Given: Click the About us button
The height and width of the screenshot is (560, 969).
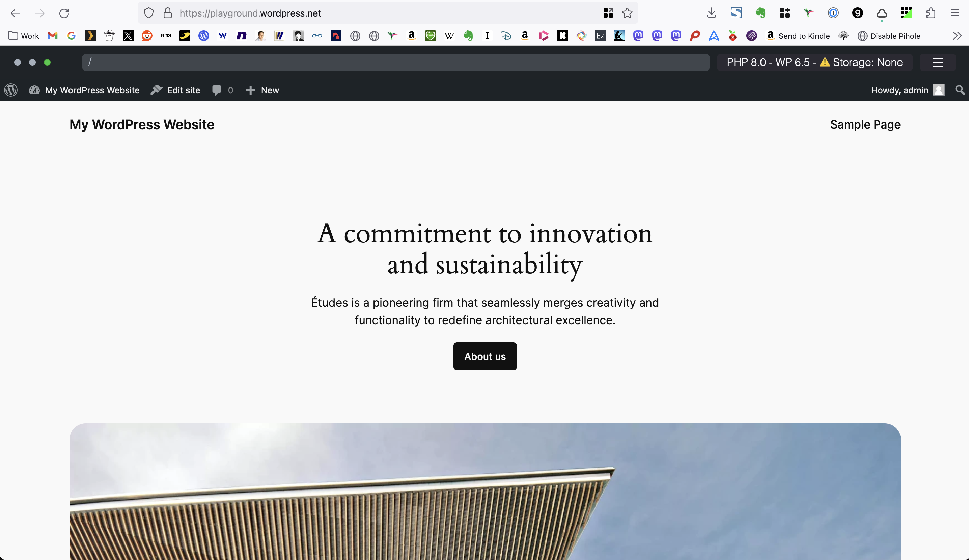Looking at the screenshot, I should click(485, 356).
